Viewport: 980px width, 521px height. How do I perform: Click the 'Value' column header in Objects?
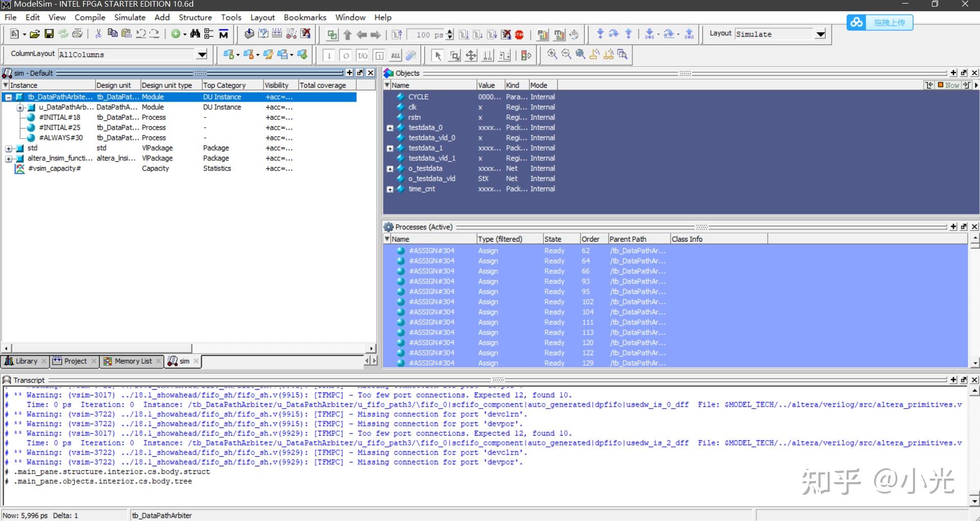pos(490,85)
